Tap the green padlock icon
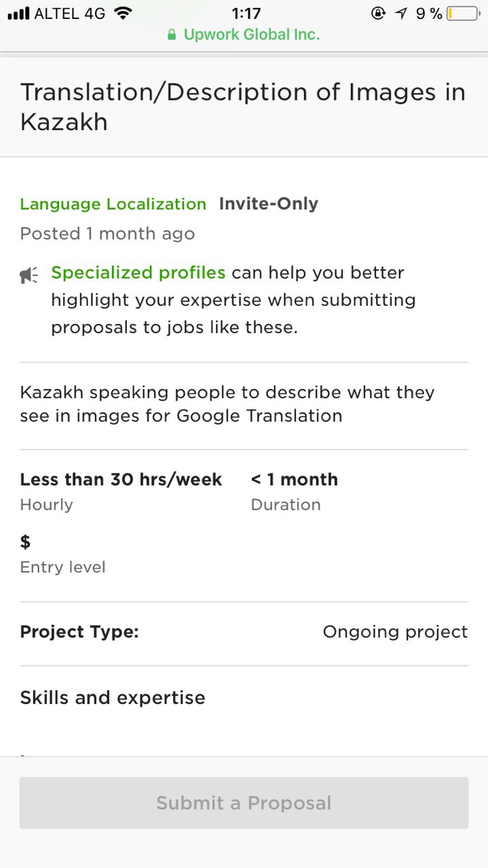This screenshot has width=488, height=868. (172, 35)
